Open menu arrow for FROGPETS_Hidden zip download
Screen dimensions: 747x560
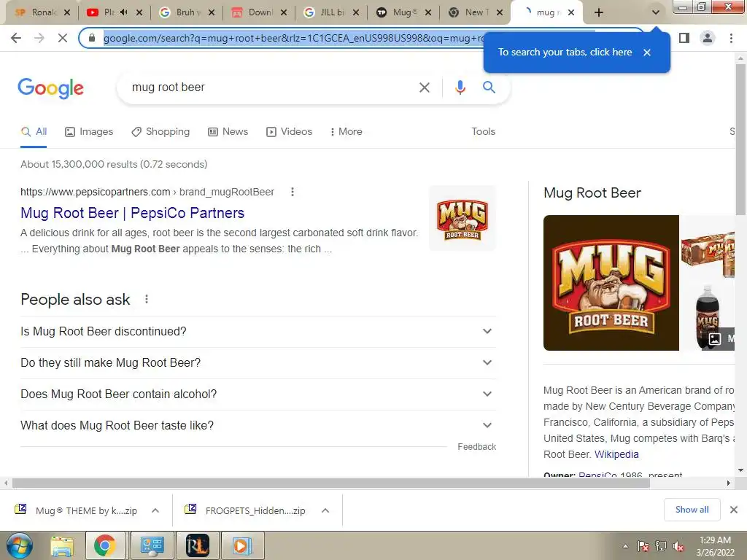coord(325,510)
